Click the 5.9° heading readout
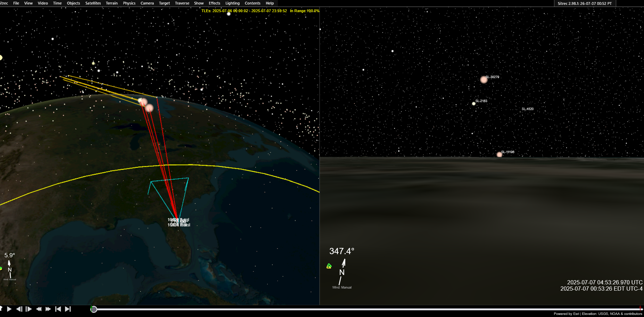 tap(10, 255)
